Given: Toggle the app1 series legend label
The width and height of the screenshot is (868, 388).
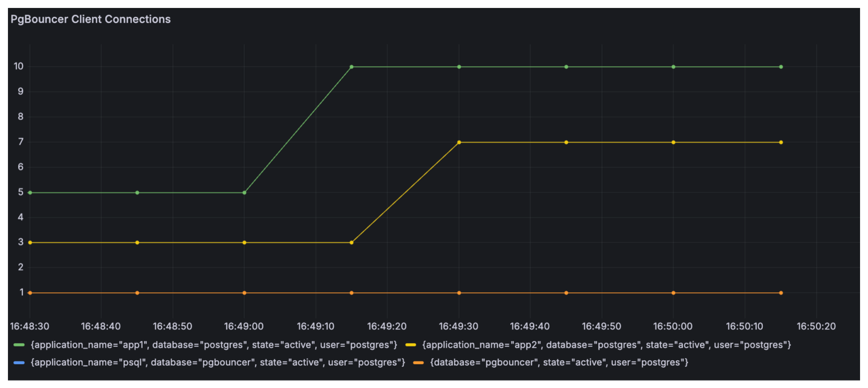Looking at the screenshot, I should point(214,345).
